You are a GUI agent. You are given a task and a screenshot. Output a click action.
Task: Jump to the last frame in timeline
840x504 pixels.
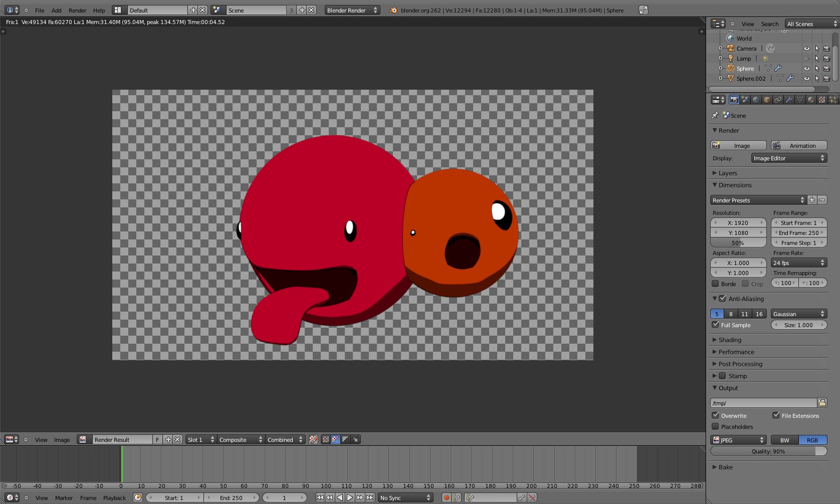[370, 497]
